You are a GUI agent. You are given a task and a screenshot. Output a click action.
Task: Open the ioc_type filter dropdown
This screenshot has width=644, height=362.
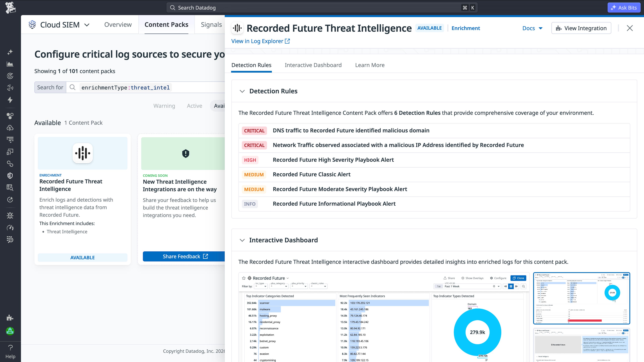pos(261,286)
